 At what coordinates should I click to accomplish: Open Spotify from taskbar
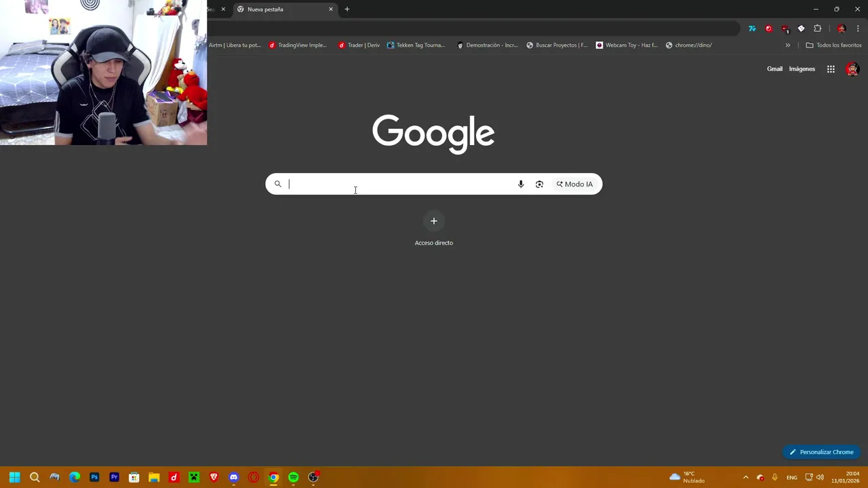(293, 477)
